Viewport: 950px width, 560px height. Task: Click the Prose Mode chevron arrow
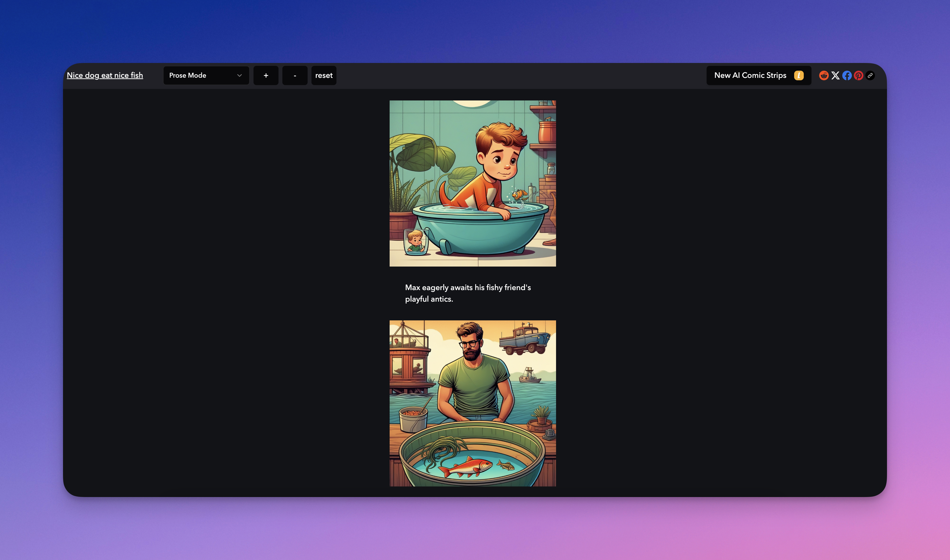pyautogui.click(x=239, y=75)
